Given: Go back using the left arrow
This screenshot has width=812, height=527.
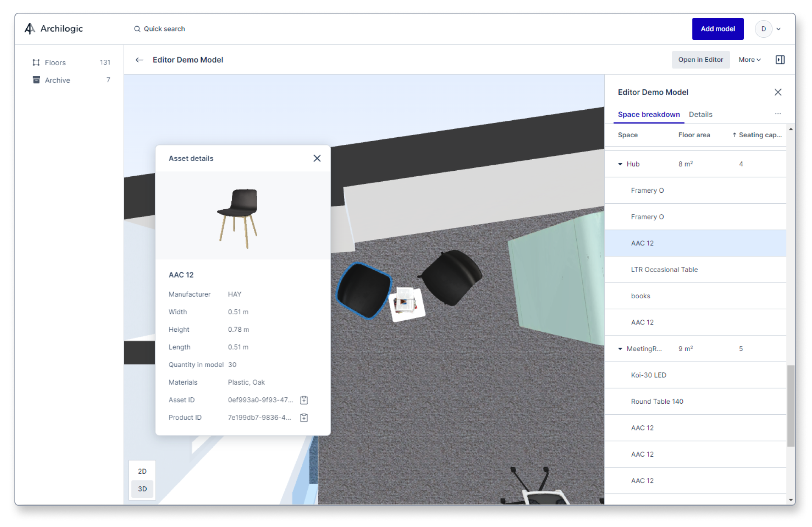Looking at the screenshot, I should [139, 60].
